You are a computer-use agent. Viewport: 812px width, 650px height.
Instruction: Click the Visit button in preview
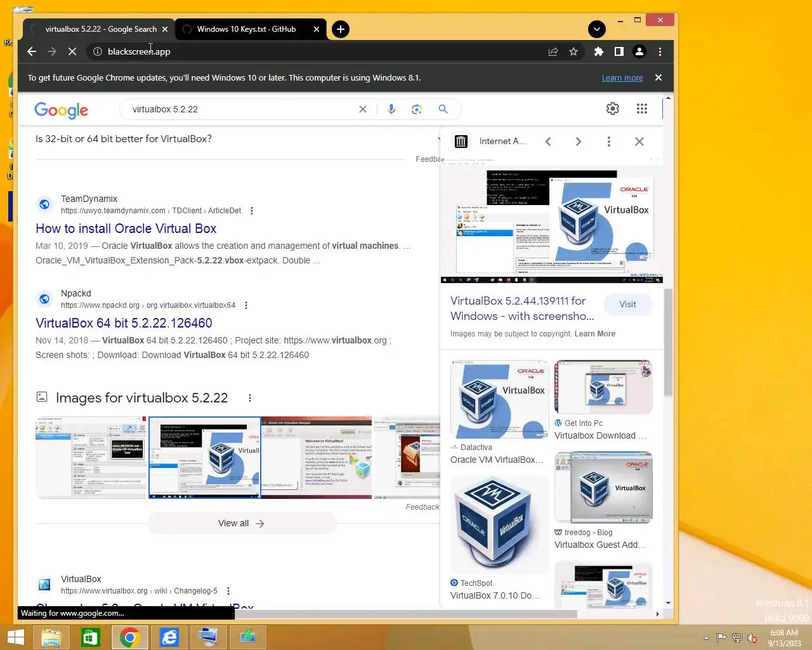(x=627, y=305)
